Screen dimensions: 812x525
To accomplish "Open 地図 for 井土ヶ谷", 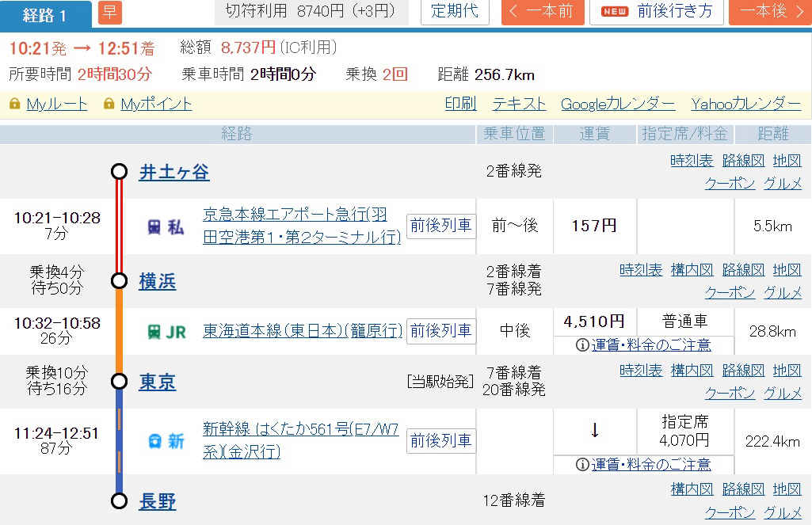I will point(787,161).
